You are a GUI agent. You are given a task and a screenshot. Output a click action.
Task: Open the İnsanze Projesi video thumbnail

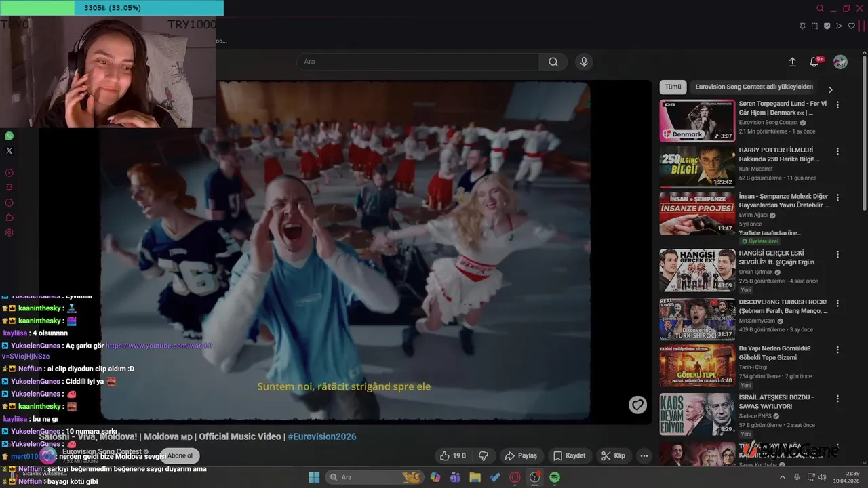pos(697,213)
